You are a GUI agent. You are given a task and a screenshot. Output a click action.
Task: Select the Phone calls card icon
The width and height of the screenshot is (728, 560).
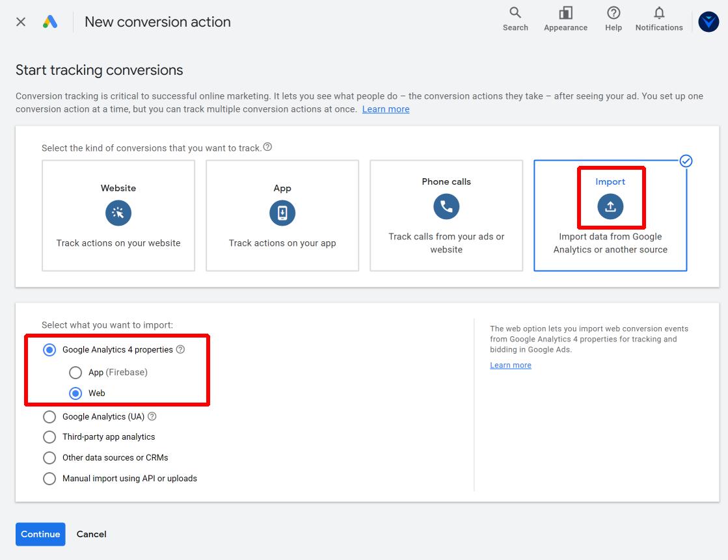pos(446,206)
